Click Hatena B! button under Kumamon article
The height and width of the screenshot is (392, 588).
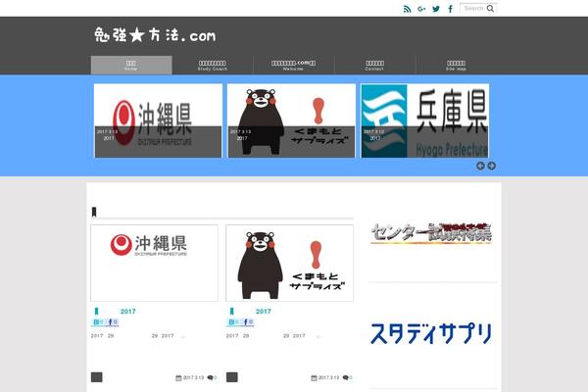click(233, 322)
